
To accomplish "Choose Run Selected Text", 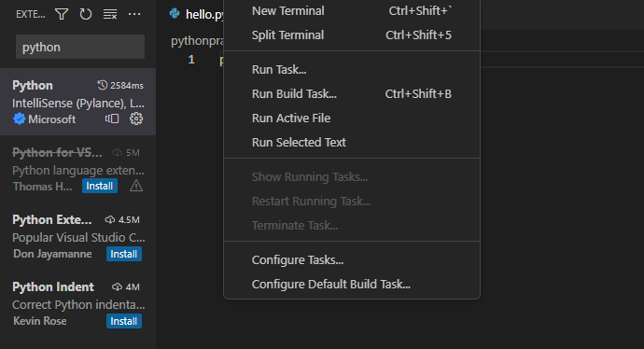I will click(352, 143).
